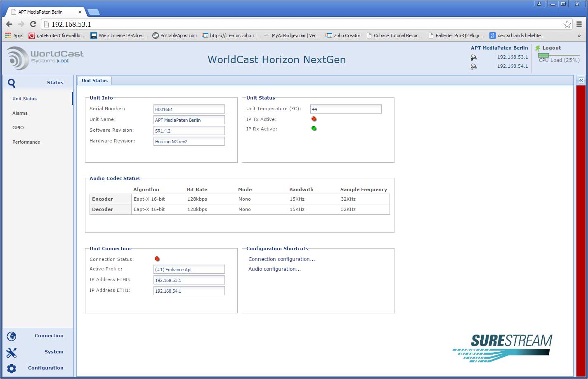Open PortableApps.com bookmark
588x379 pixels.
175,36
